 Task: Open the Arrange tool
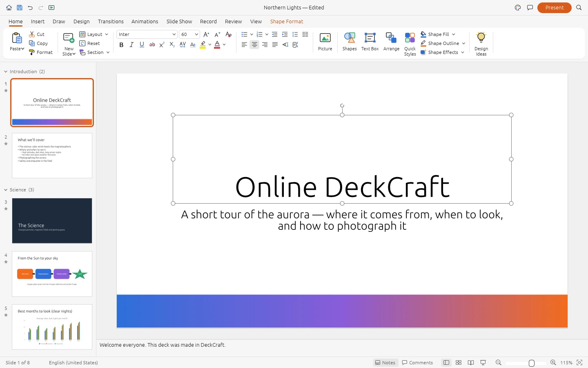click(x=391, y=42)
